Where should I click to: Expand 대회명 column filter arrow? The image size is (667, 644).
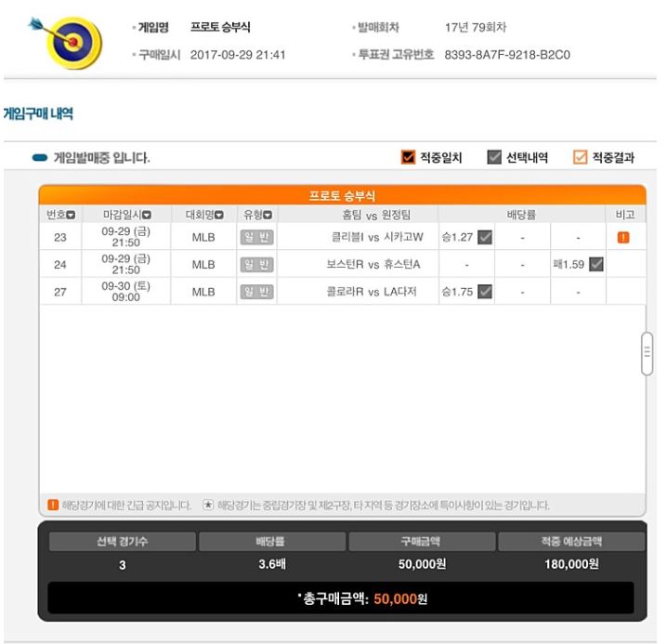218,216
